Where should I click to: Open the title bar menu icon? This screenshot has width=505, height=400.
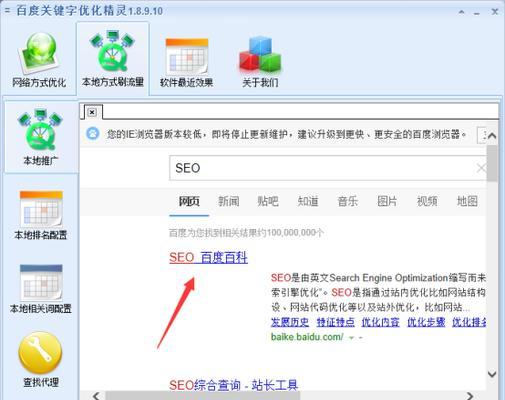click(x=7, y=11)
